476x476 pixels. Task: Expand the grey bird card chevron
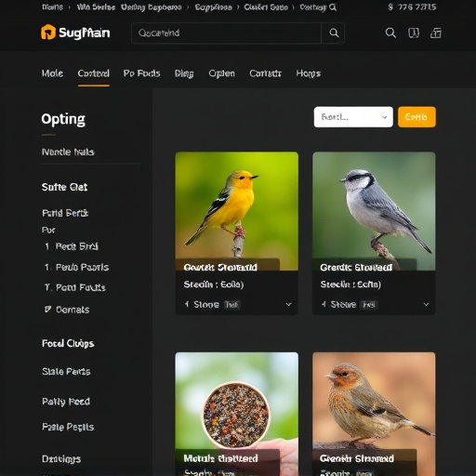click(426, 305)
